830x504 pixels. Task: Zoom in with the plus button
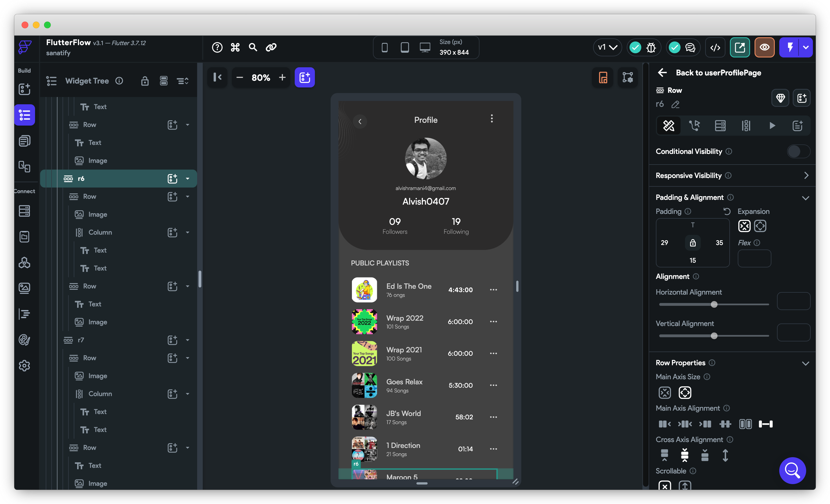point(282,77)
